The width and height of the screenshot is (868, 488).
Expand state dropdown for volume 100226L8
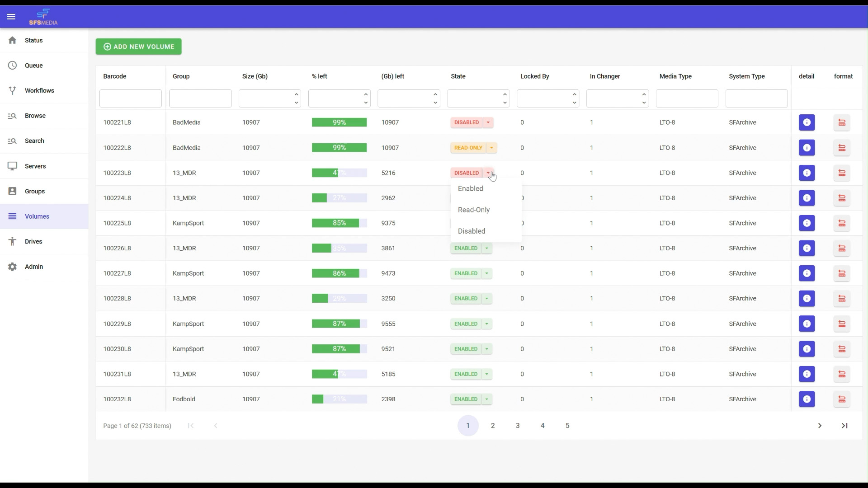coord(486,248)
